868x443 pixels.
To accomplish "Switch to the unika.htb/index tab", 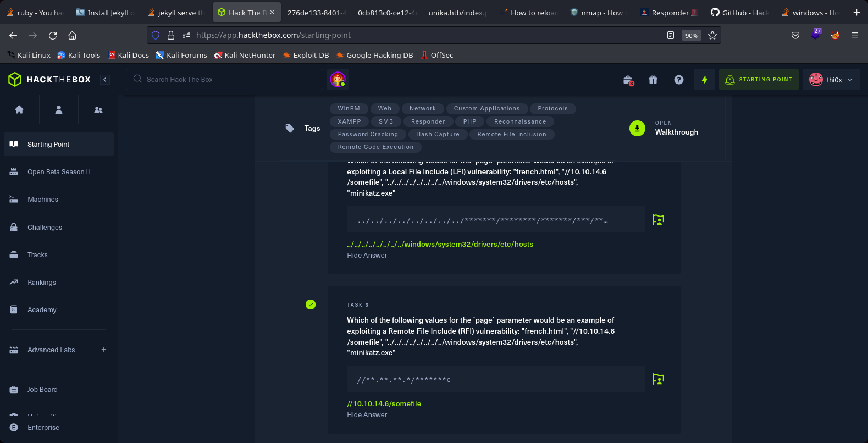I will 458,12.
